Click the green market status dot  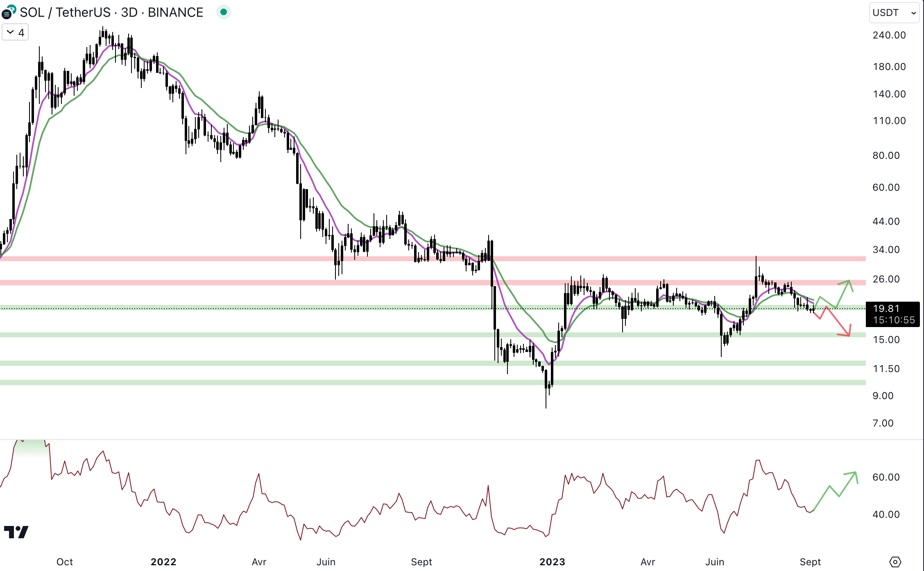[x=224, y=12]
